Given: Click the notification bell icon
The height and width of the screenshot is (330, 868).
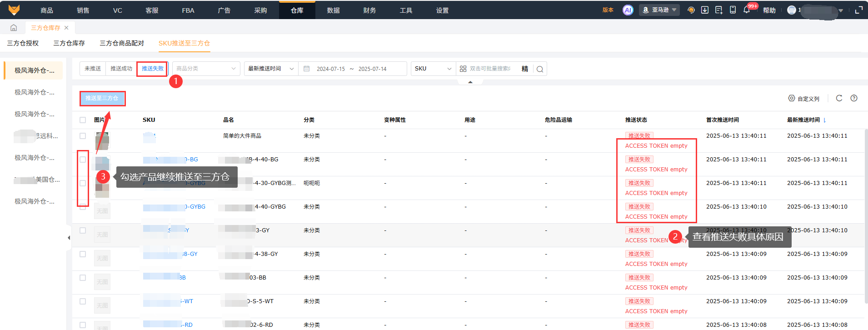Looking at the screenshot, I should point(746,10).
